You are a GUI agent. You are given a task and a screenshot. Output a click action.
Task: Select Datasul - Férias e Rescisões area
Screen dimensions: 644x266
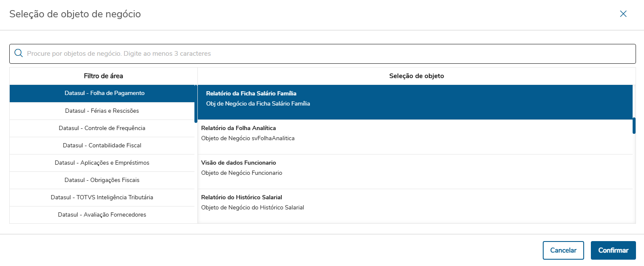[x=102, y=111]
